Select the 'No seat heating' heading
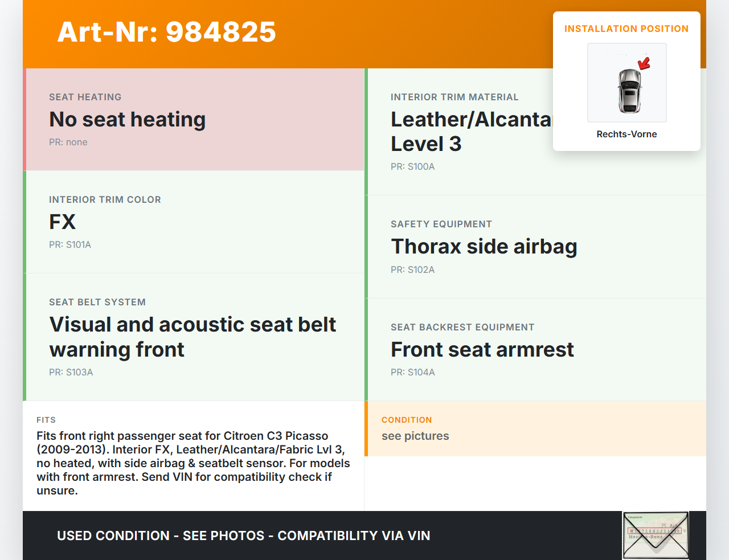This screenshot has width=729, height=560. click(x=127, y=120)
